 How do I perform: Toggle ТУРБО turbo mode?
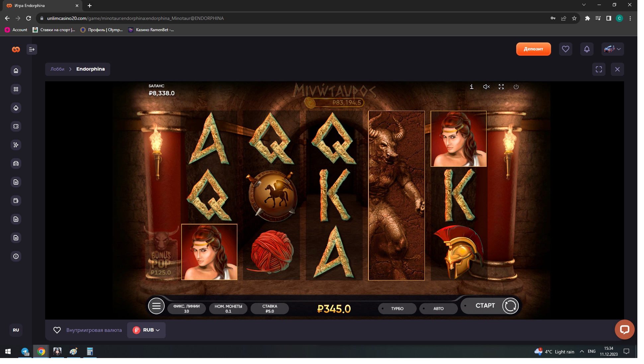pyautogui.click(x=397, y=309)
